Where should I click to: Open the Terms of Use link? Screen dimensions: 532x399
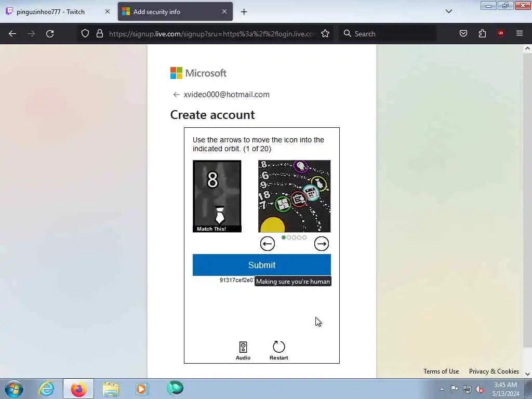(441, 371)
